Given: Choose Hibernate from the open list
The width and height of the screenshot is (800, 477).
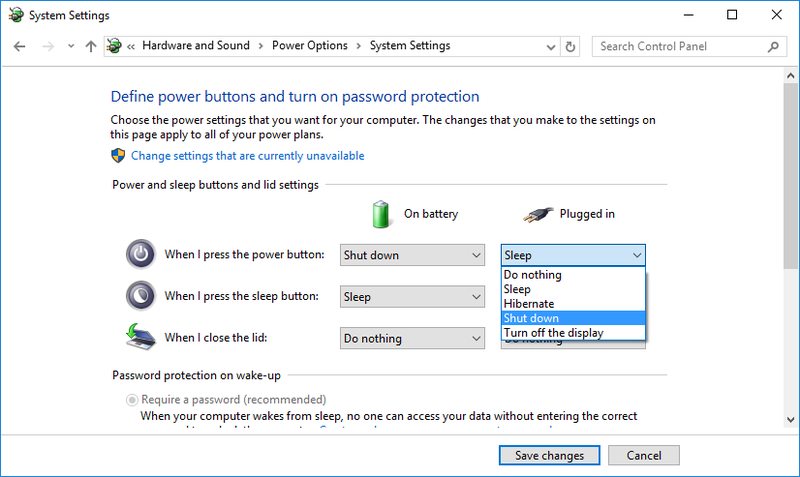Looking at the screenshot, I should tap(573, 304).
